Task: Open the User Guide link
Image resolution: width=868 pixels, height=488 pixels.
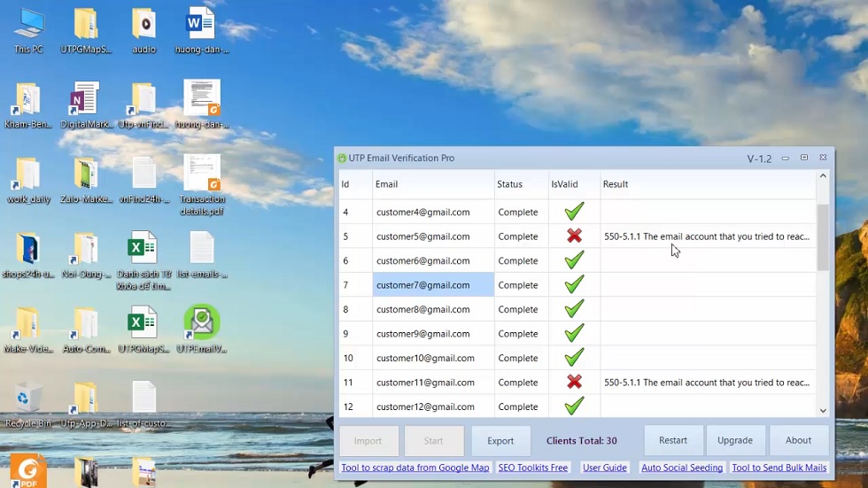Action: coord(604,468)
